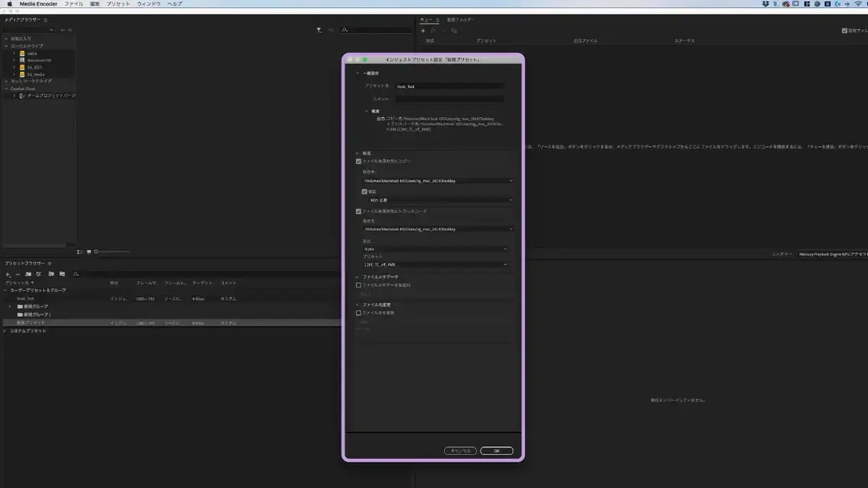
Task: Toggle the transcode files to destination checkbox
Action: coord(359,211)
